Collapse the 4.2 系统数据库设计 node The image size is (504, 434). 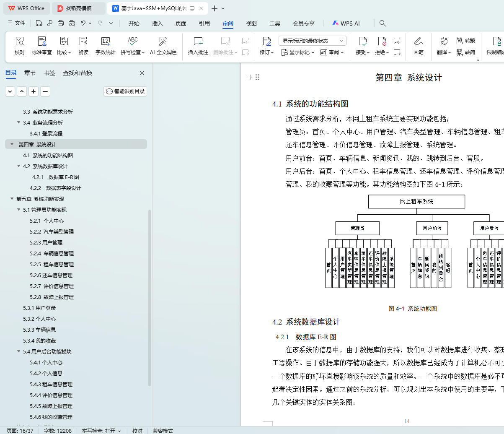pyautogui.click(x=19, y=166)
